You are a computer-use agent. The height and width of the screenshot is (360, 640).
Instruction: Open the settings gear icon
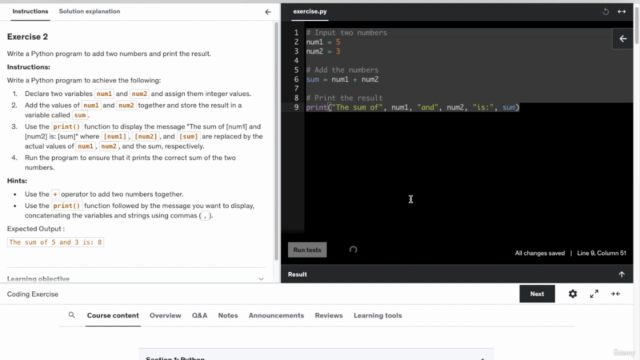(573, 294)
